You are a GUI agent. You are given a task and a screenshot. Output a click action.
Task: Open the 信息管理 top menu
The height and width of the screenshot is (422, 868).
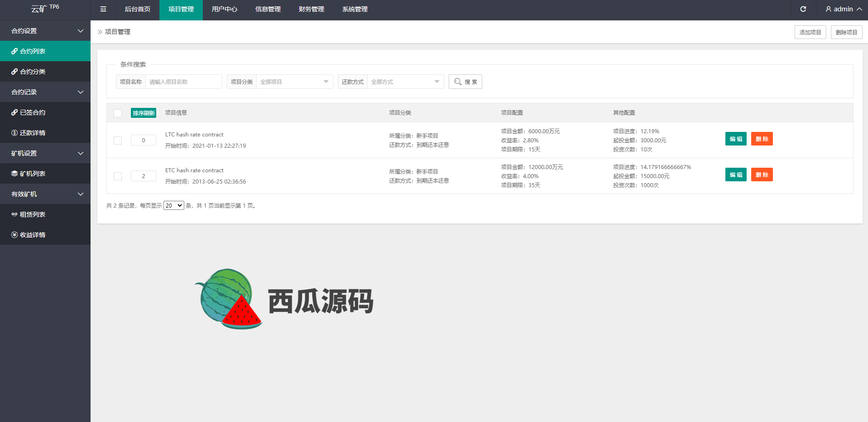pyautogui.click(x=268, y=9)
